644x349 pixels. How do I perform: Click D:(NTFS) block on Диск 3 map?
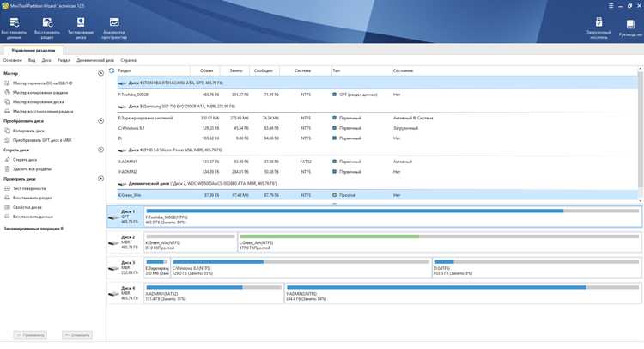537,267
